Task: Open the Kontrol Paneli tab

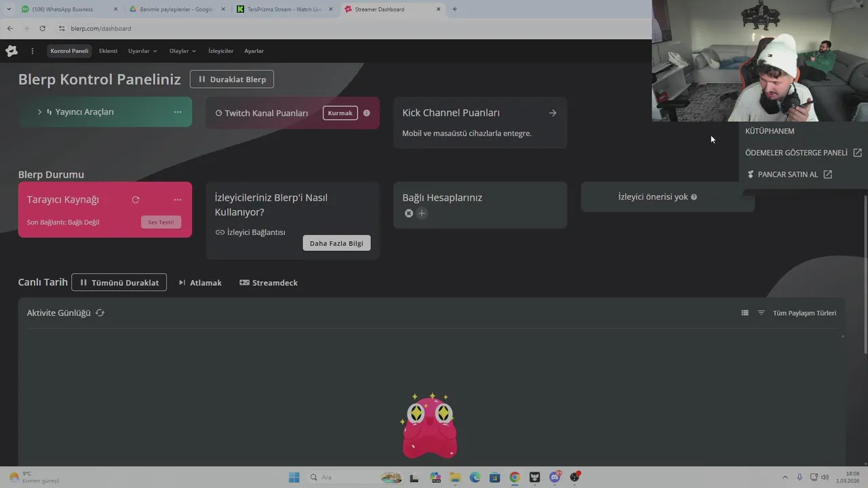Action: click(69, 51)
